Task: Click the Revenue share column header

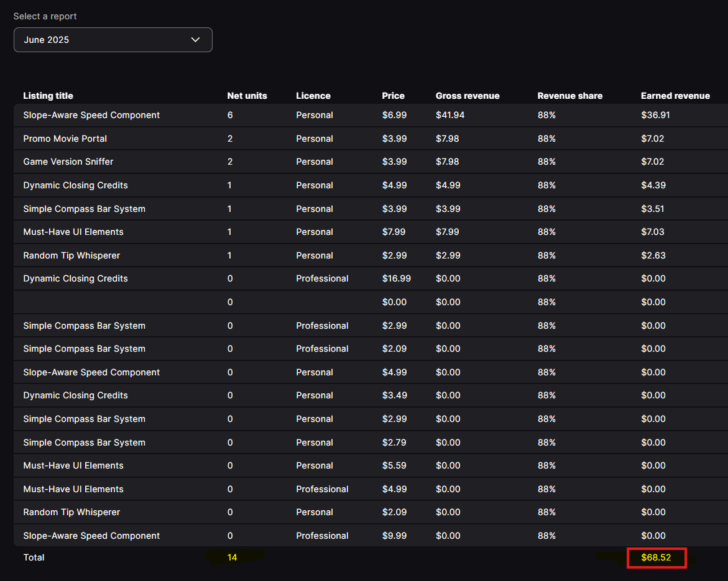Action: click(x=569, y=96)
